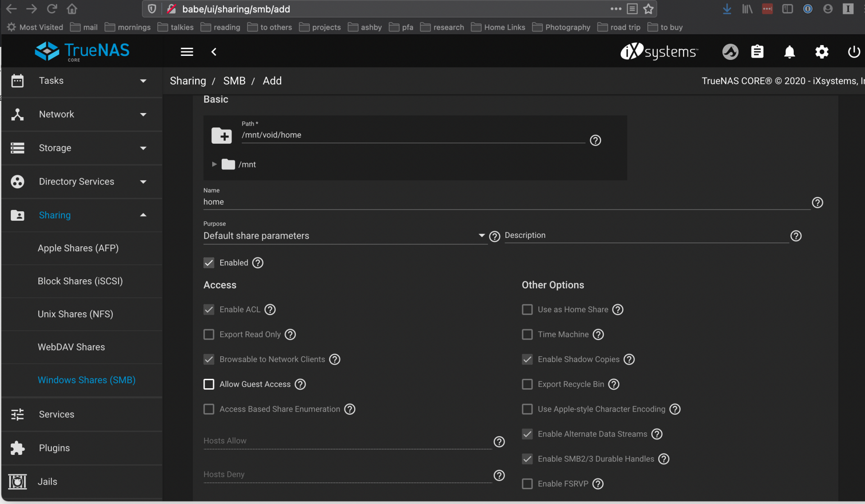The height and width of the screenshot is (504, 865).
Task: Expand the Storage sidebar section
Action: [x=82, y=148]
